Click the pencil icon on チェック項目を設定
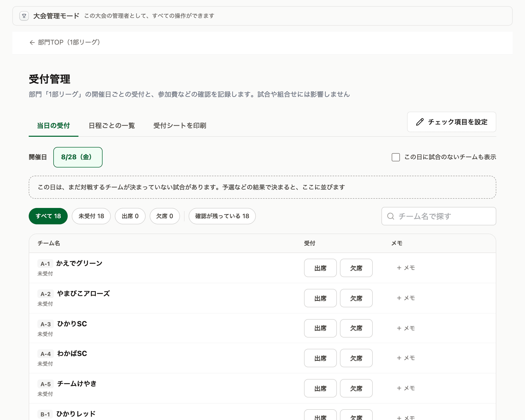 420,122
